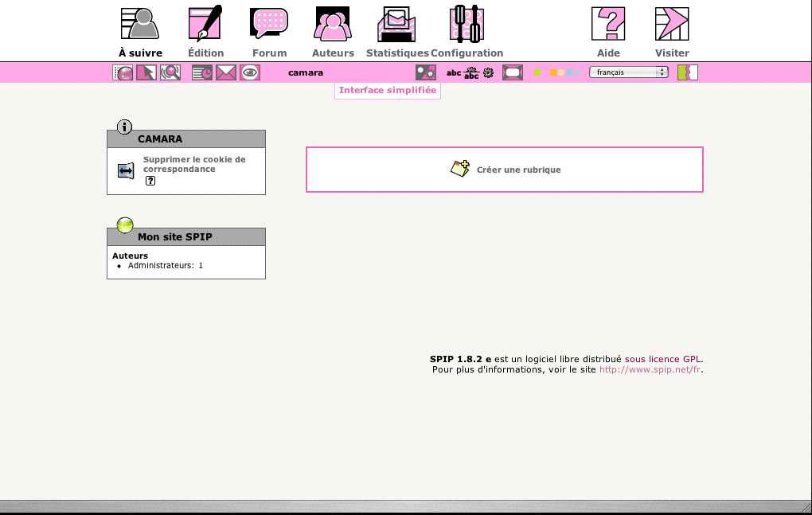This screenshot has width=812, height=515.
Task: Open the Aide question mark icon
Action: (608, 23)
